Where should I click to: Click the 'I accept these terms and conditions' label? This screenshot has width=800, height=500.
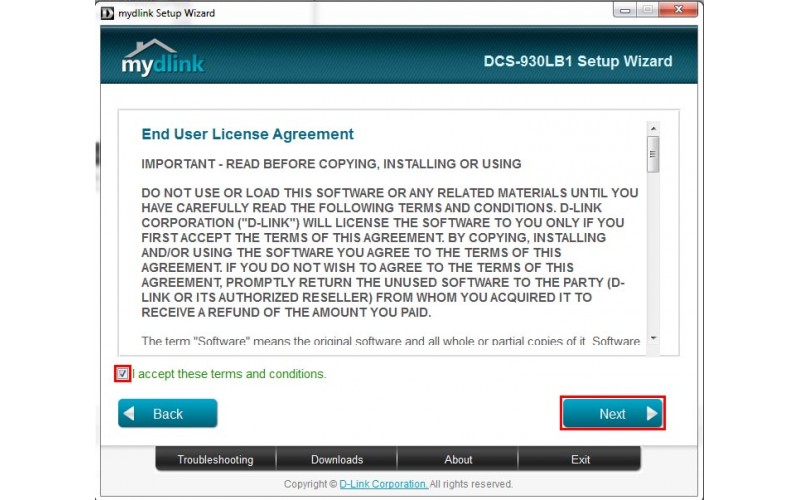point(230,374)
